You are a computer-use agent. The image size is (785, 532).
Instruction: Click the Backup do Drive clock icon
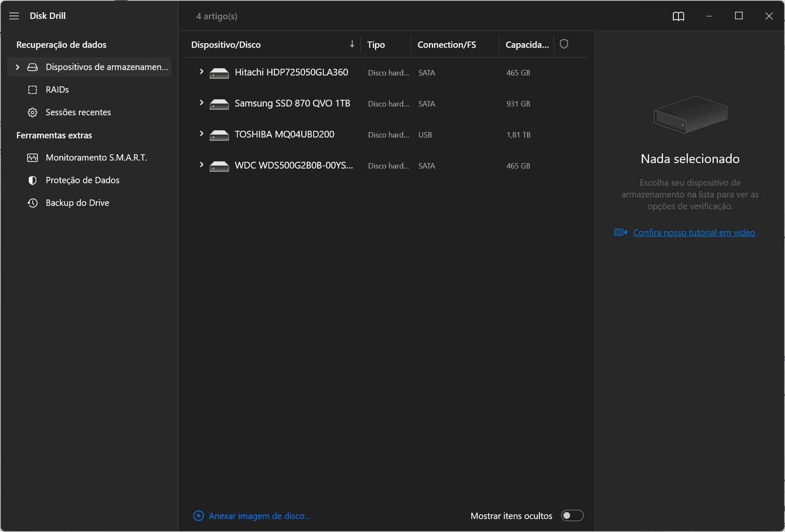coord(32,203)
